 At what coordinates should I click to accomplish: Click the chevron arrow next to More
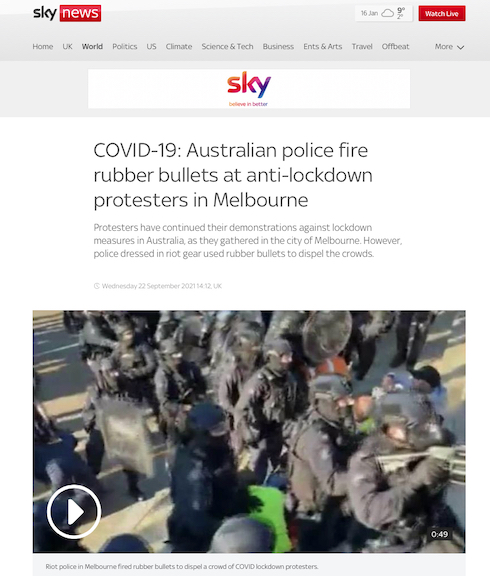click(460, 47)
